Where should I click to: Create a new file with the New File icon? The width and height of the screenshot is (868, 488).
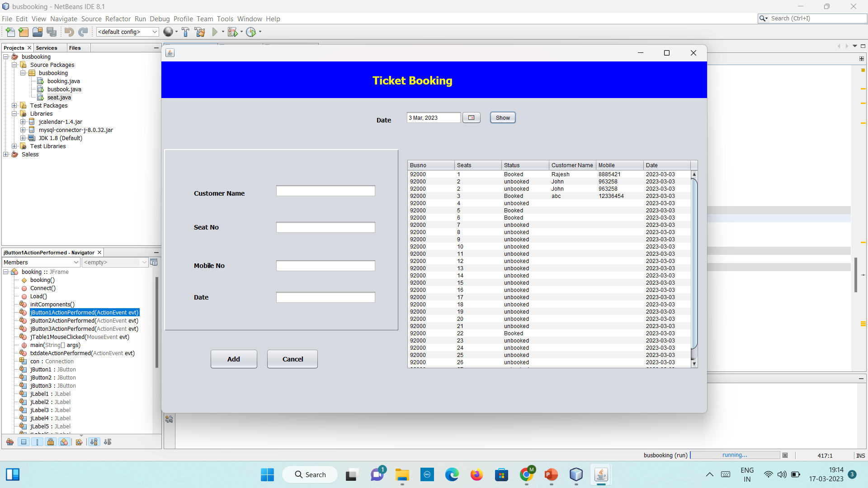(x=10, y=32)
